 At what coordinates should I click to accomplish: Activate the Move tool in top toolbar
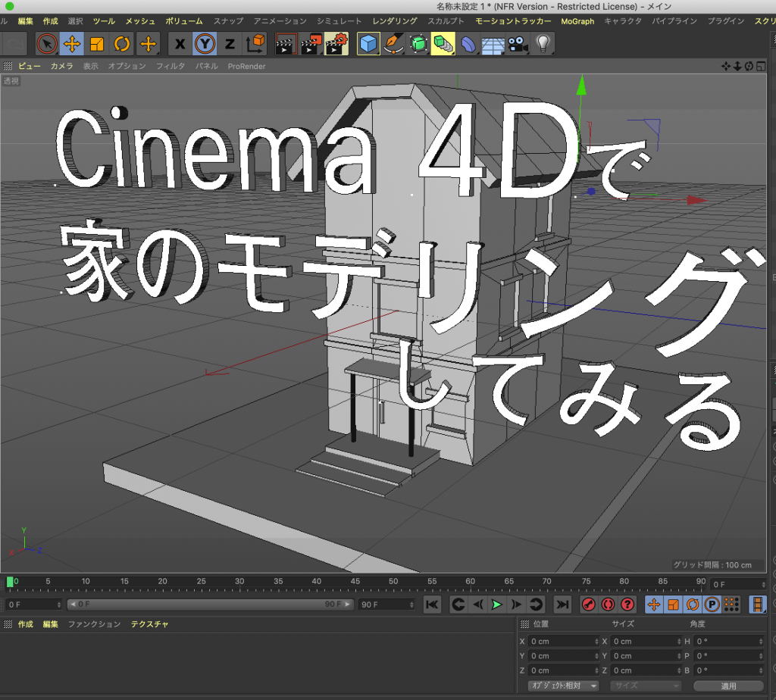[x=72, y=44]
